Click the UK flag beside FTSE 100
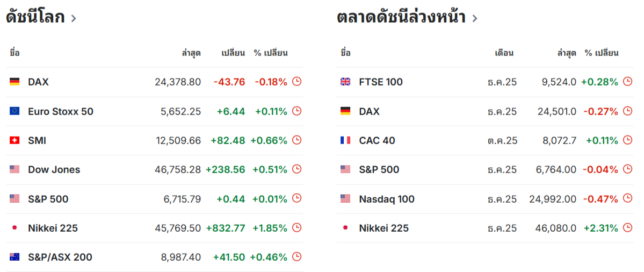This screenshot has width=644, height=272. coord(345,82)
